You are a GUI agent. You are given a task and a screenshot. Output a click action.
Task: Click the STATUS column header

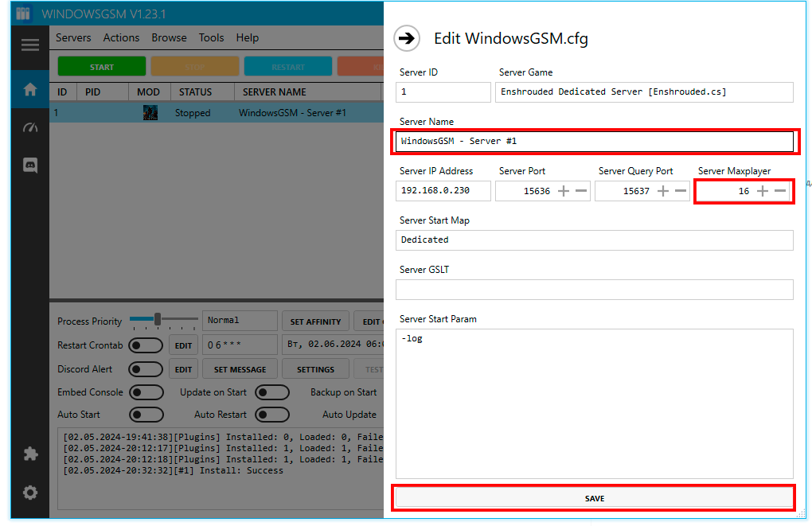point(202,92)
